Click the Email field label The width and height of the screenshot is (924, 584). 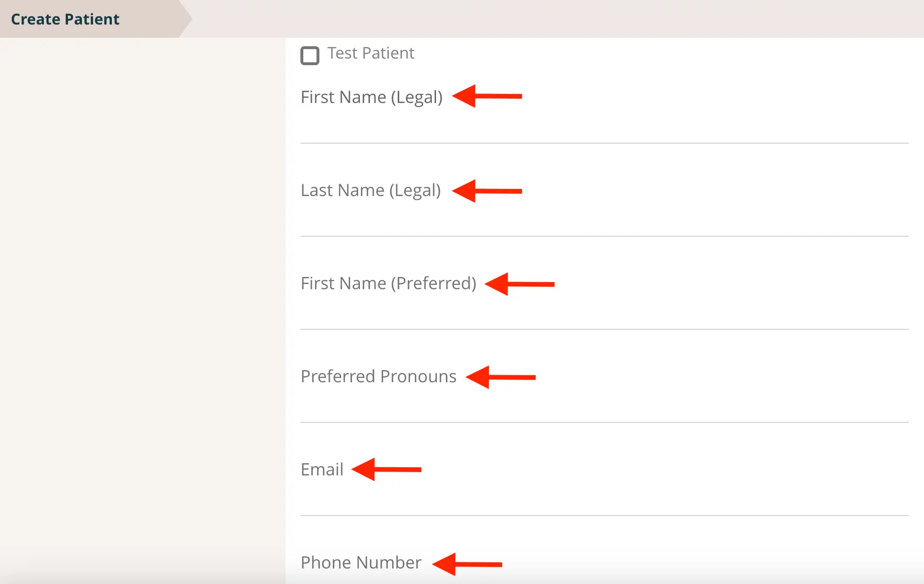[x=321, y=469]
